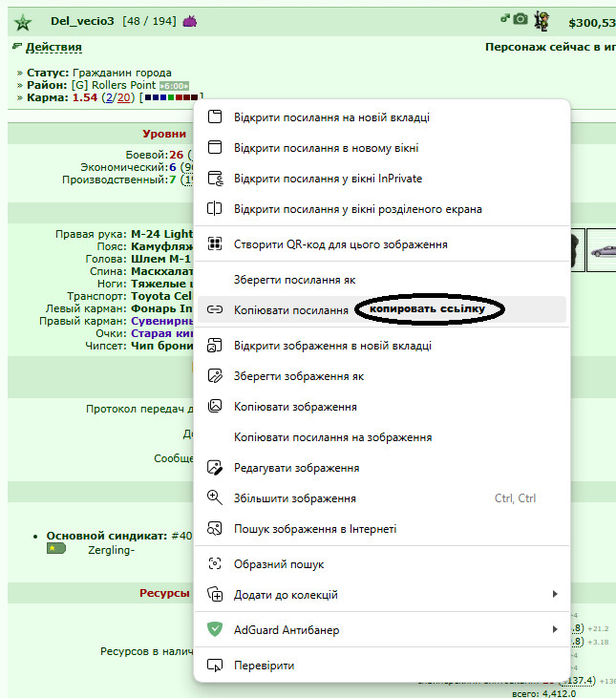Click the new window icon in the menu
Screen dimensions: 616x698
[215, 147]
